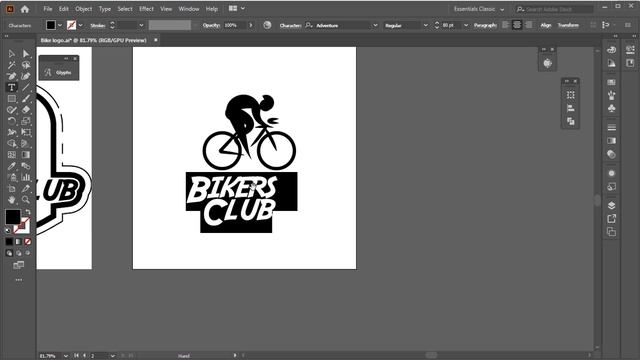Select the Symbol Sprayer tool
Screen dimensions: 640x360
[11, 177]
